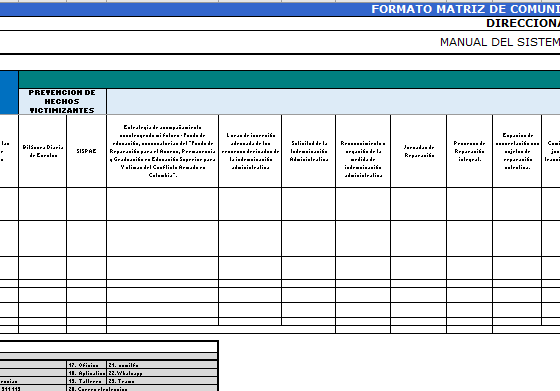Click the DIRECCIONA heading row
This screenshot has height=391, width=560.
[280, 24]
